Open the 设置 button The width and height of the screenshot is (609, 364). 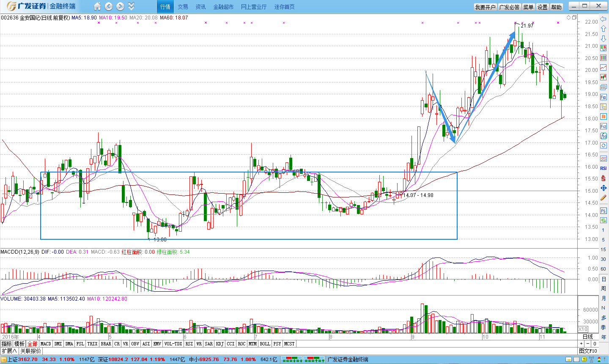(543, 7)
